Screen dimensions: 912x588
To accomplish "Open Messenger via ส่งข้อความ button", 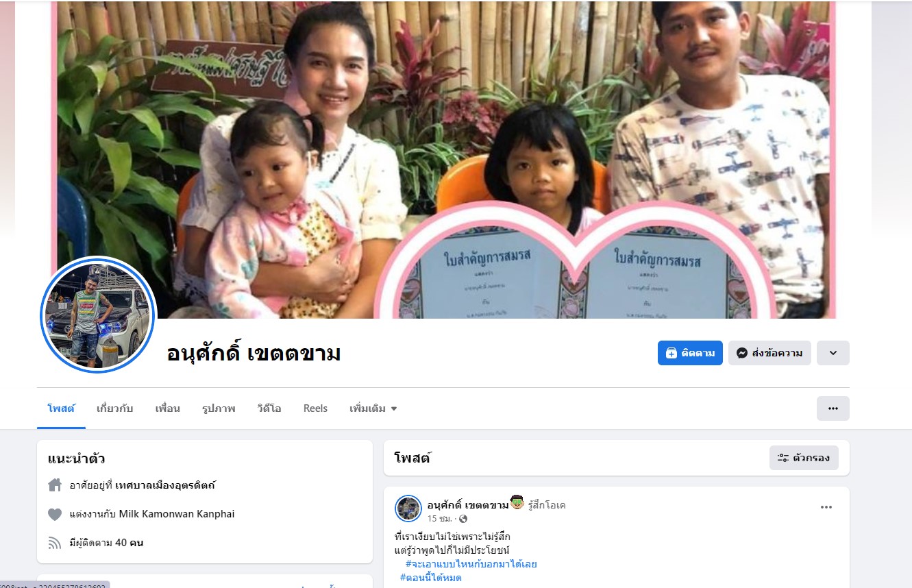I will (x=769, y=353).
